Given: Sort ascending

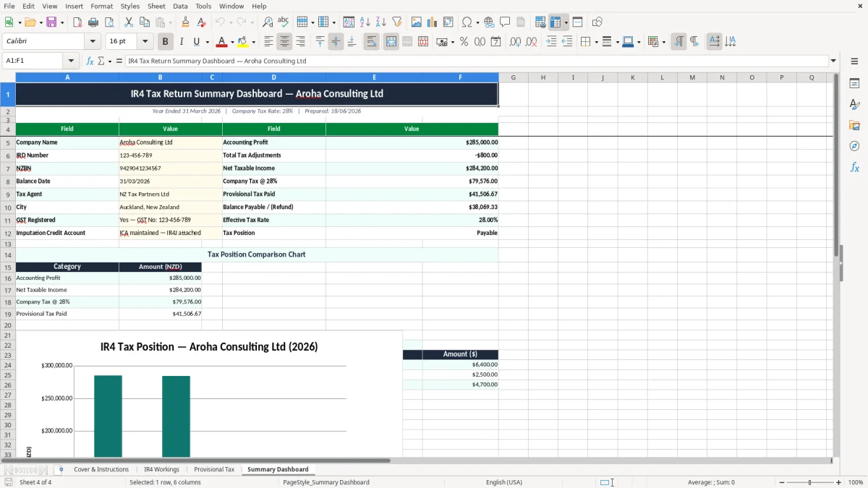Looking at the screenshot, I should coord(365,22).
